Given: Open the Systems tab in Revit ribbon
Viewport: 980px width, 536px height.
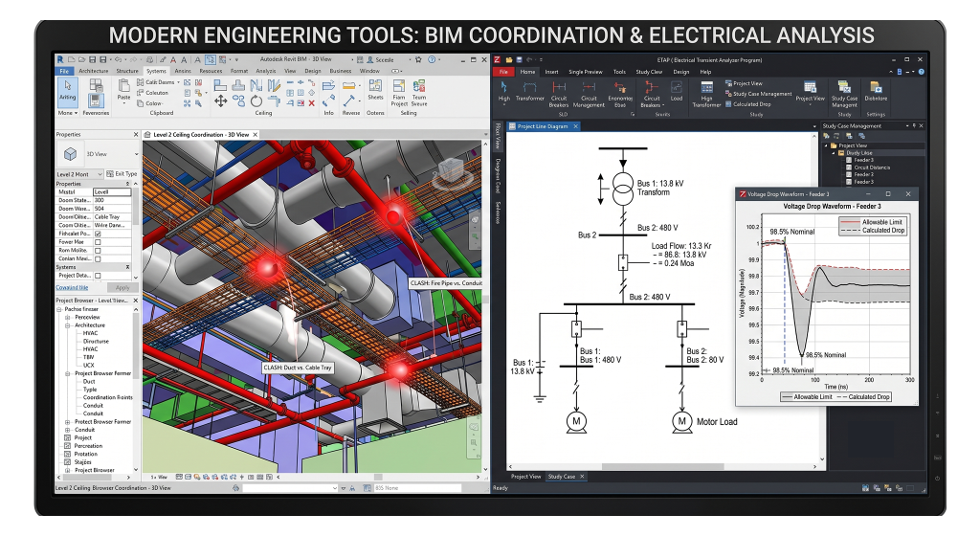Looking at the screenshot, I should (156, 71).
